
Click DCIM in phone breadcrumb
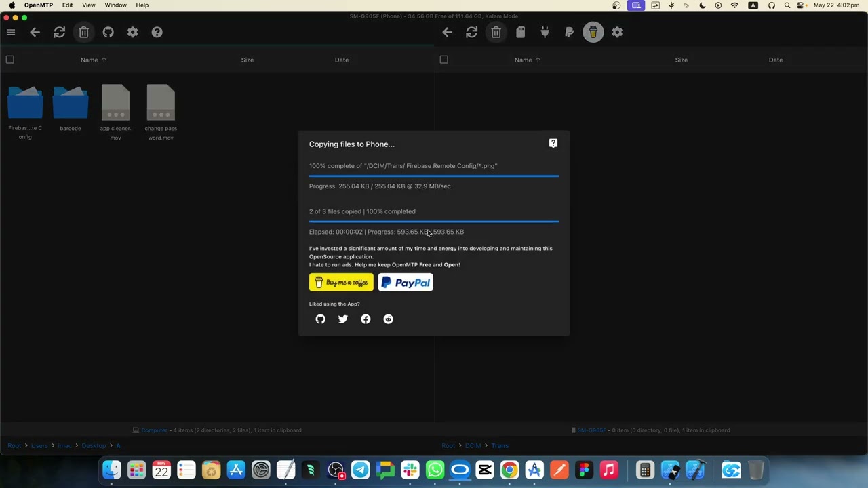[473, 446]
